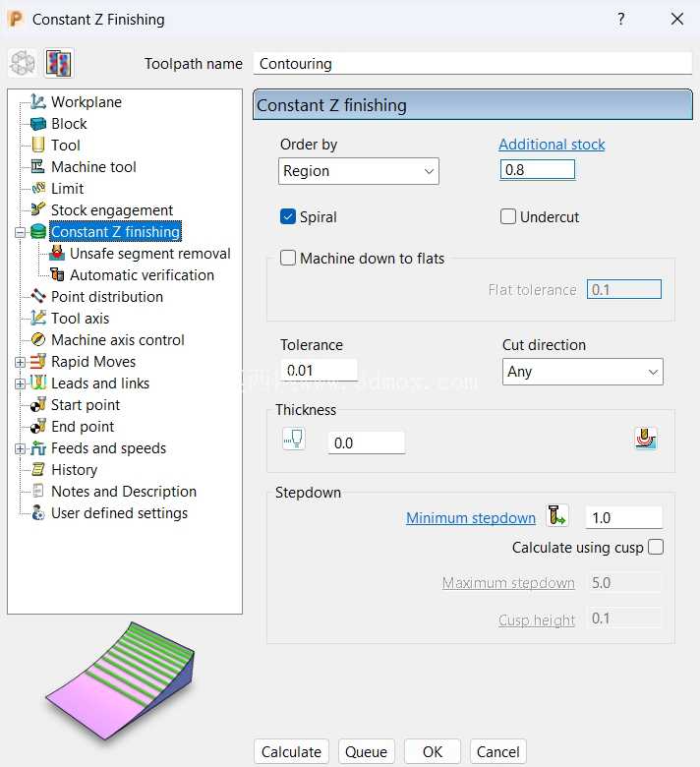Screen dimensions: 700x767
Task: Click the Machine axis control icon
Action: [x=38, y=339]
